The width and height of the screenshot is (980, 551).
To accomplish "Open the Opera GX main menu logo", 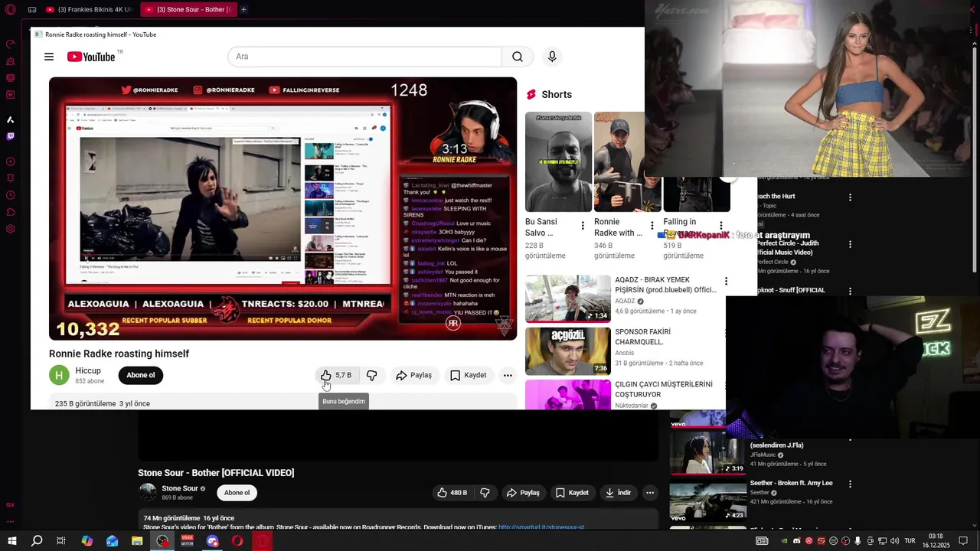I will [x=11, y=9].
